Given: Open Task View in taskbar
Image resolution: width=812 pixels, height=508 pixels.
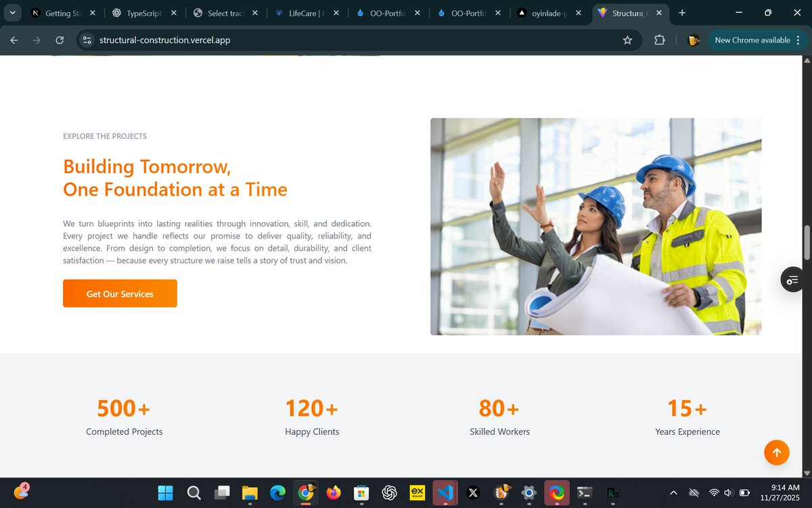Looking at the screenshot, I should pos(222,492).
